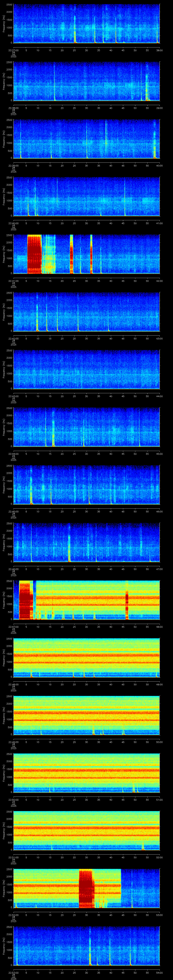The image size is (173, 980).
Task: Open the spectrogram starting at 22:43:00
Action: (86, 370)
